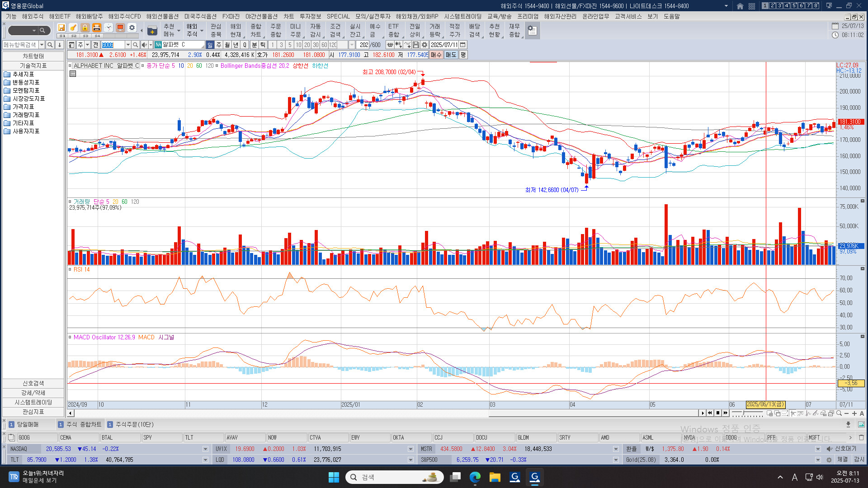
Task: Expand the 메뉴항목검색 dropdown arrow
Action: (42, 45)
